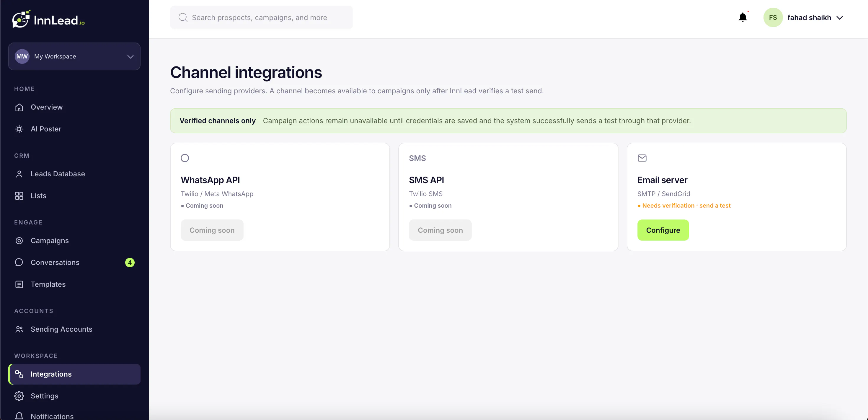Click the MW workspace avatar
Viewport: 868px width, 420px height.
pyautogui.click(x=22, y=56)
